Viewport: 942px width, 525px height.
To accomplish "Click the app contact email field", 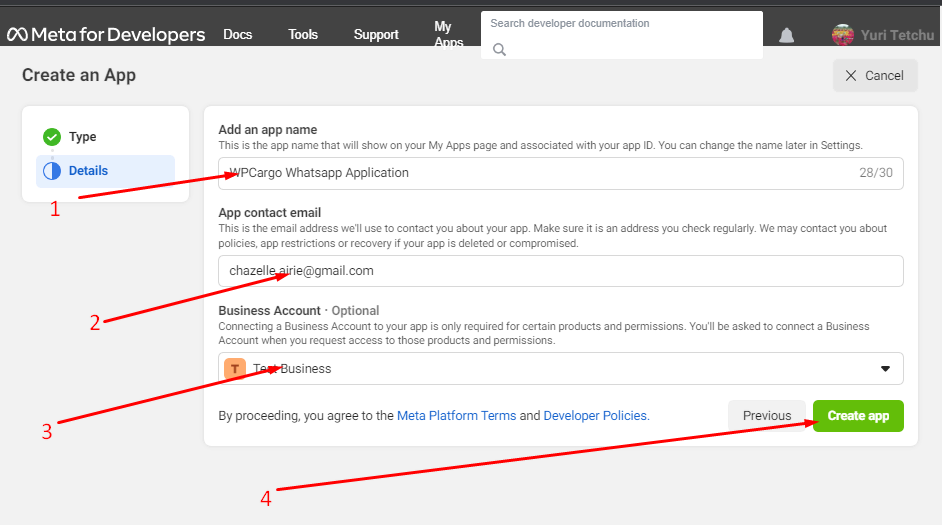I will point(560,271).
